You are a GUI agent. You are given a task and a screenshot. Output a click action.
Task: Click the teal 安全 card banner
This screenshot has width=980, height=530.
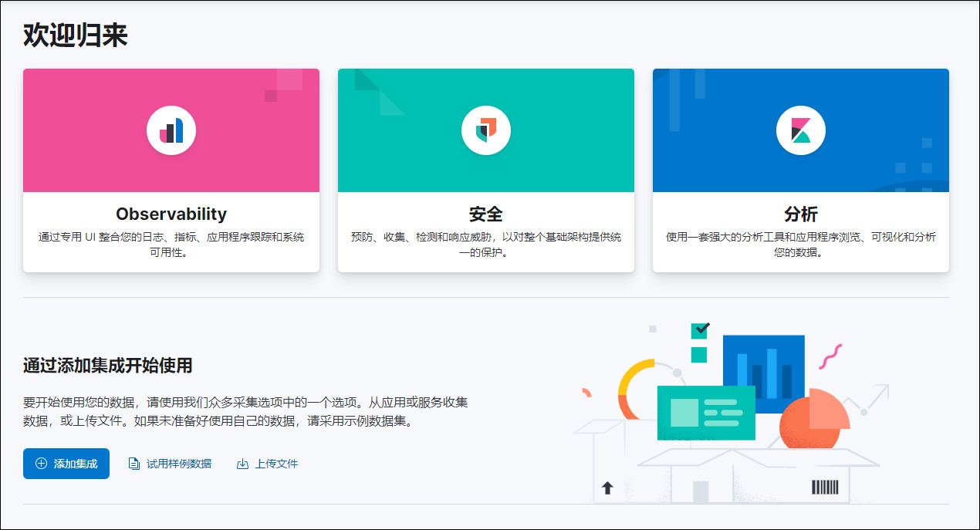point(486,130)
